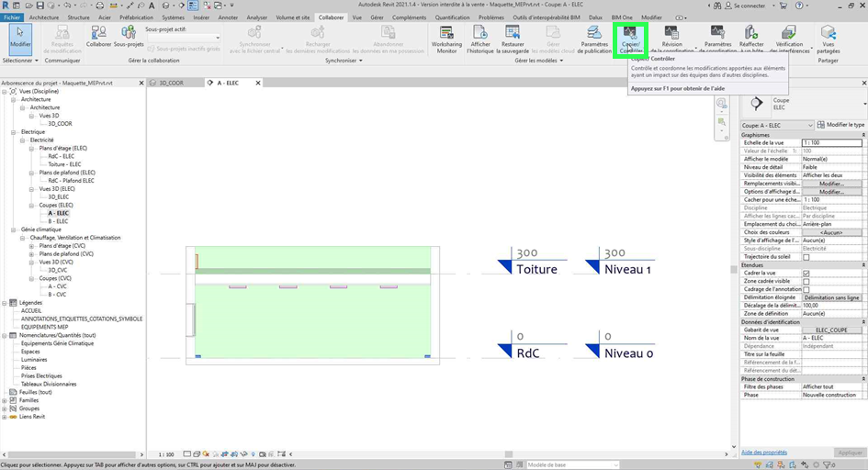Viewport: 868px width, 470px height.
Task: Open the Architecture ribbon tab
Action: coord(44,17)
